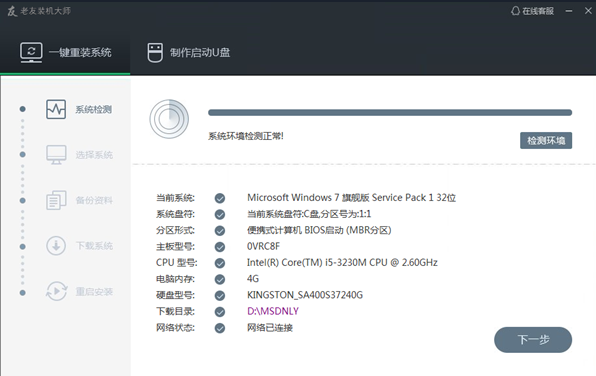This screenshot has width=596, height=376.
Task: Close the installer window
Action: pos(588,11)
